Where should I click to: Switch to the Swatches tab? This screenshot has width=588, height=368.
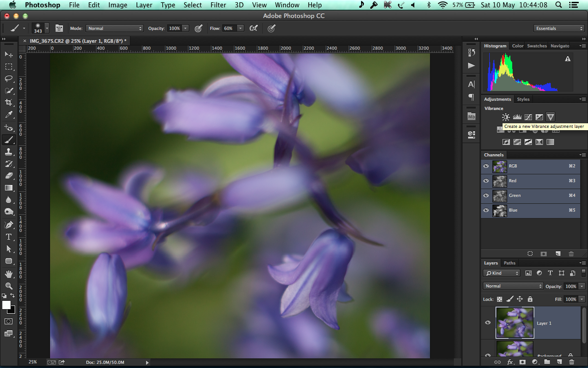(537, 46)
